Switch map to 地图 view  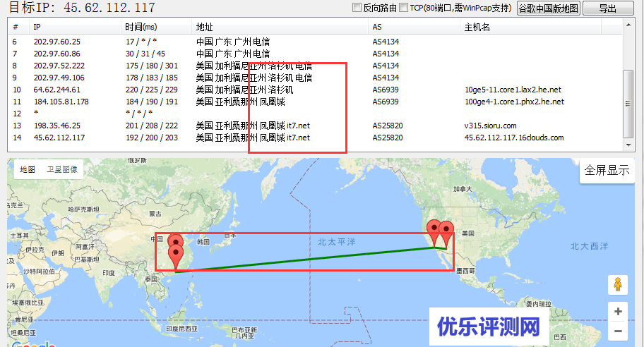(28, 169)
